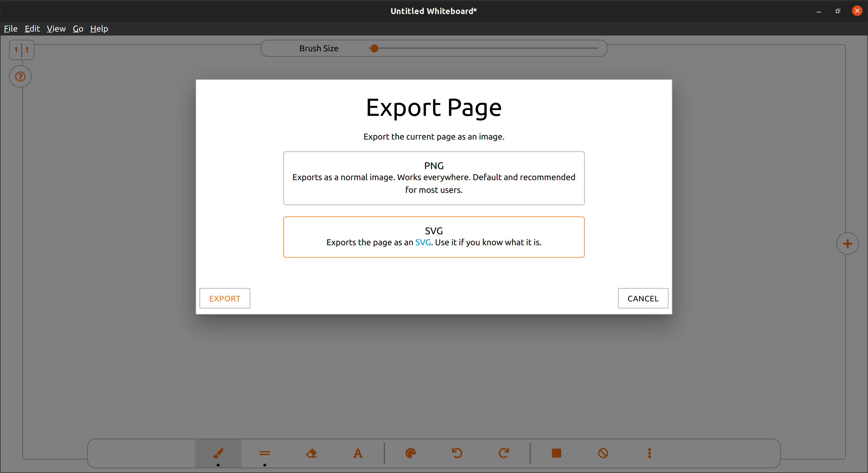Choose the PNG export format option
Viewport: 868px width, 473px height.
pos(434,178)
